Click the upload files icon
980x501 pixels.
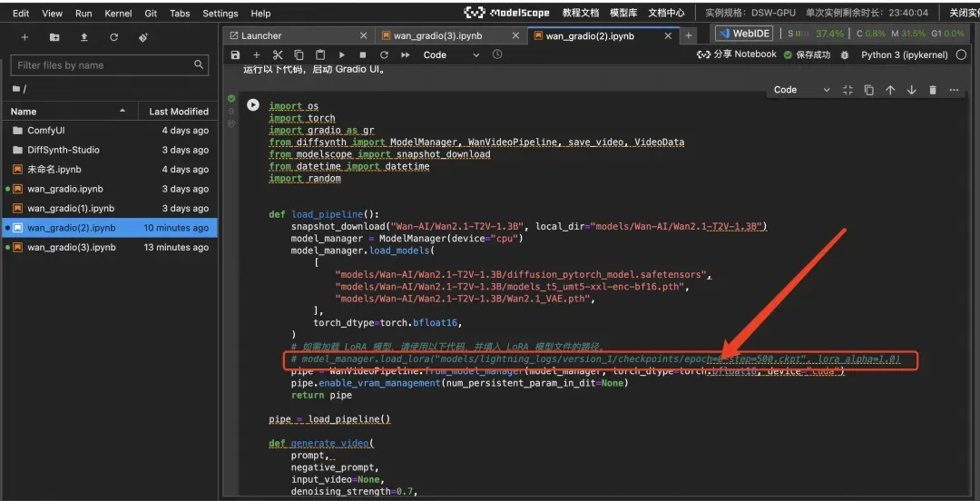(84, 37)
